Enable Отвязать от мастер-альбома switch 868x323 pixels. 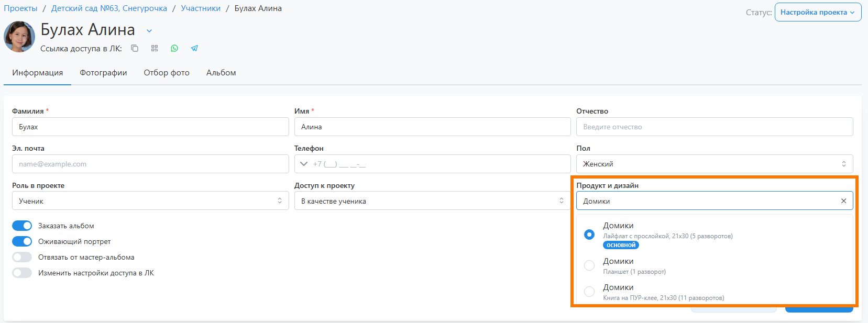(x=22, y=257)
